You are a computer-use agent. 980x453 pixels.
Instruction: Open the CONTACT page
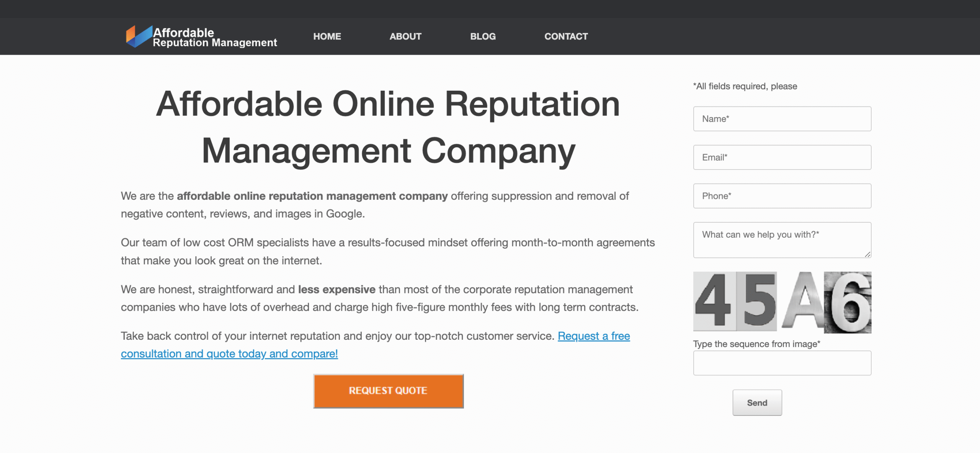[x=566, y=36]
